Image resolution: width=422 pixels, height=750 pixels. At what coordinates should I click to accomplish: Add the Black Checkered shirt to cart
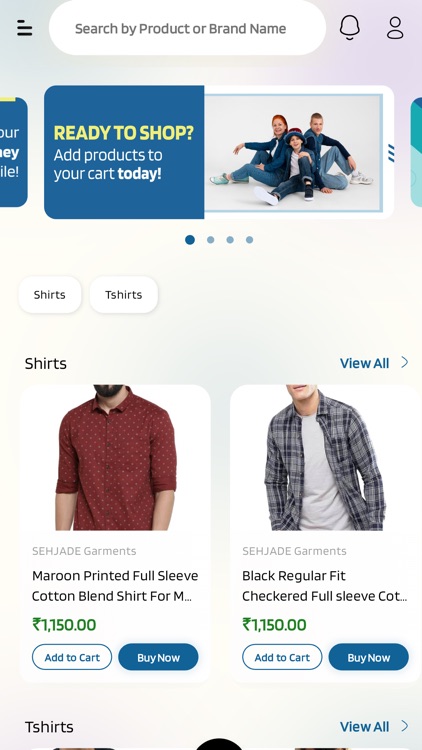tap(282, 657)
